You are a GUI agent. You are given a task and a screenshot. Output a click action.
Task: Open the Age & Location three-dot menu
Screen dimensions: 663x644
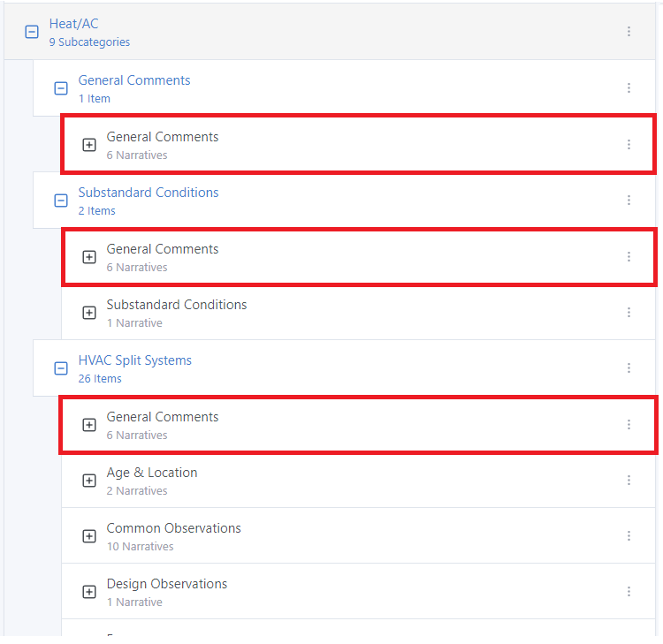[x=629, y=481]
